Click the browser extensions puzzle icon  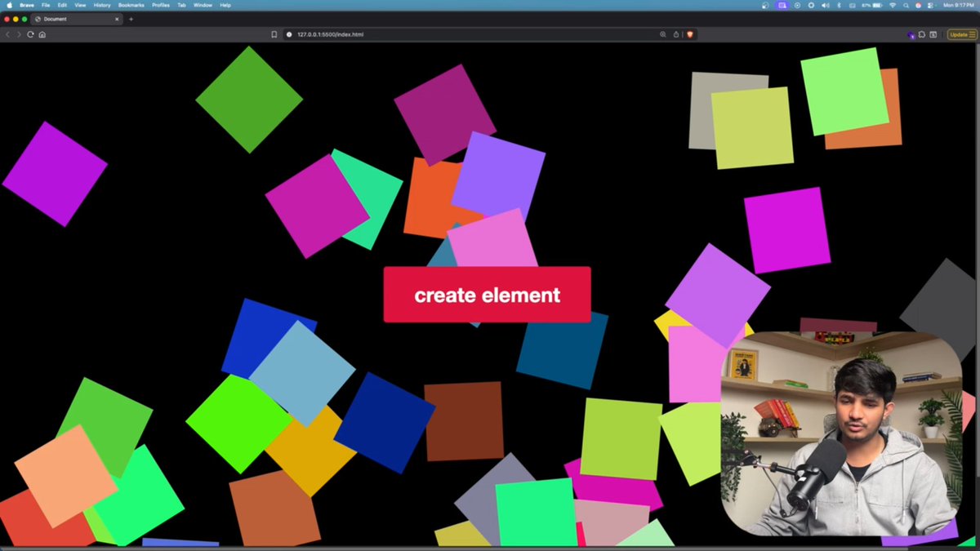922,34
